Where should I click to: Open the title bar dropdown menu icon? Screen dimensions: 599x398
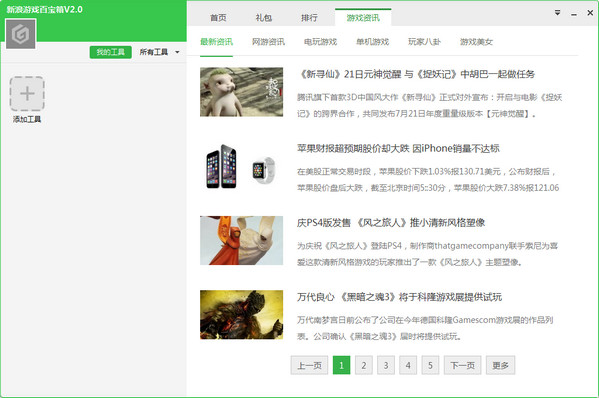coord(557,13)
